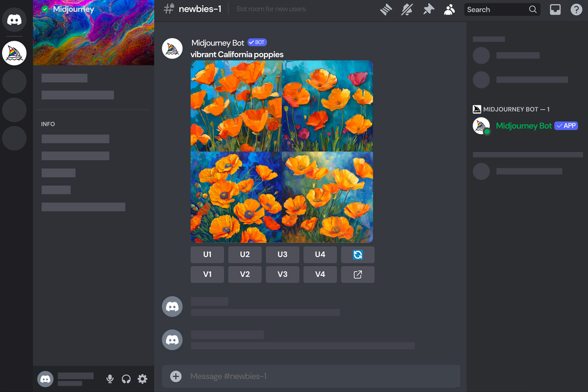Open the Inbox icon top right

point(555,9)
